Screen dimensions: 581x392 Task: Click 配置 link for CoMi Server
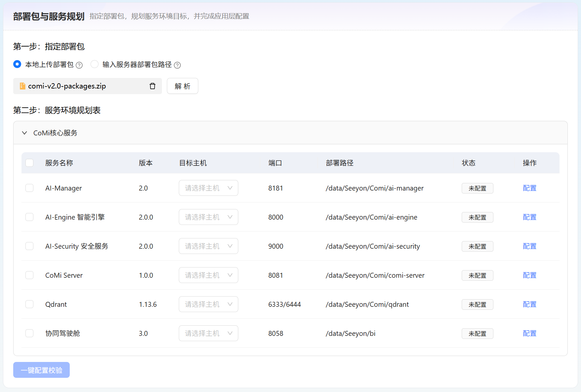click(529, 275)
